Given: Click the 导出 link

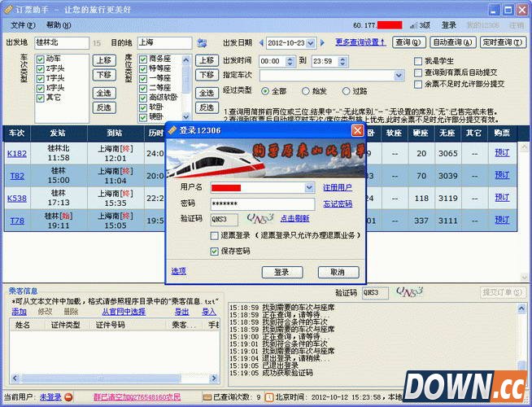Looking at the screenshot, I should tap(182, 312).
